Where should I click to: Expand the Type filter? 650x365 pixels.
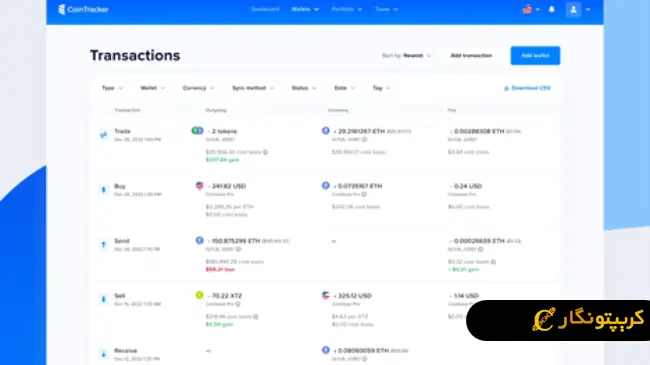(x=112, y=88)
